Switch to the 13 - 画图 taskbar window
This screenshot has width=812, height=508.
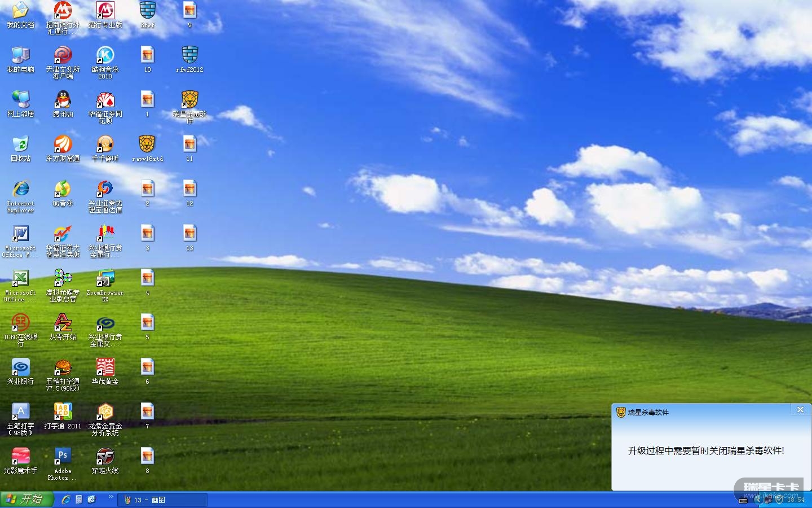[162, 500]
